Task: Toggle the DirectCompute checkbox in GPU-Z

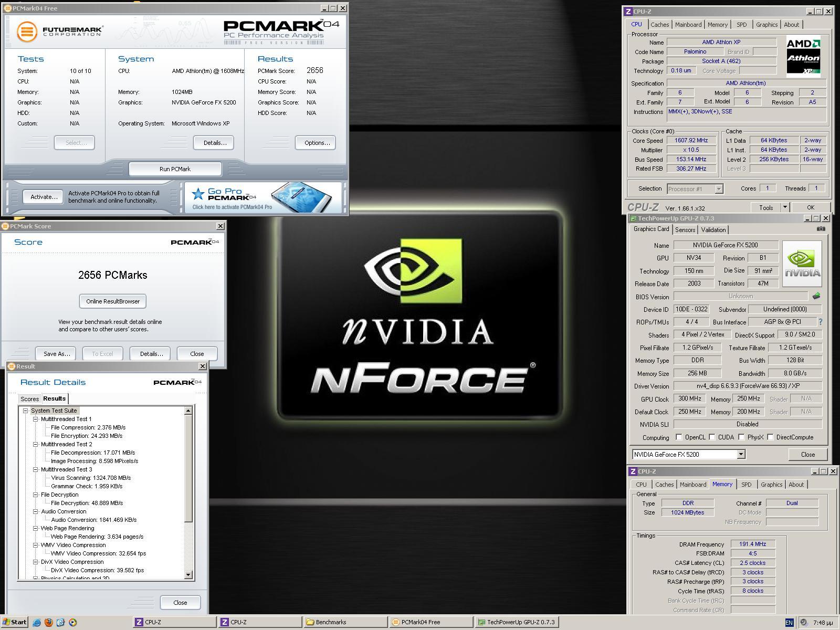Action: [770, 437]
